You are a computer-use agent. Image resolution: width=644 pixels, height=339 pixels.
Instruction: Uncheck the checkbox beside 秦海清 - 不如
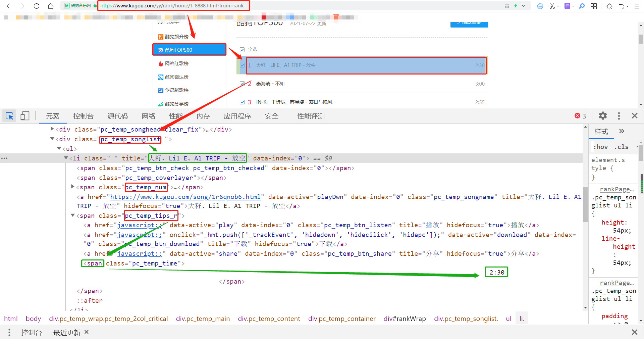tap(243, 84)
